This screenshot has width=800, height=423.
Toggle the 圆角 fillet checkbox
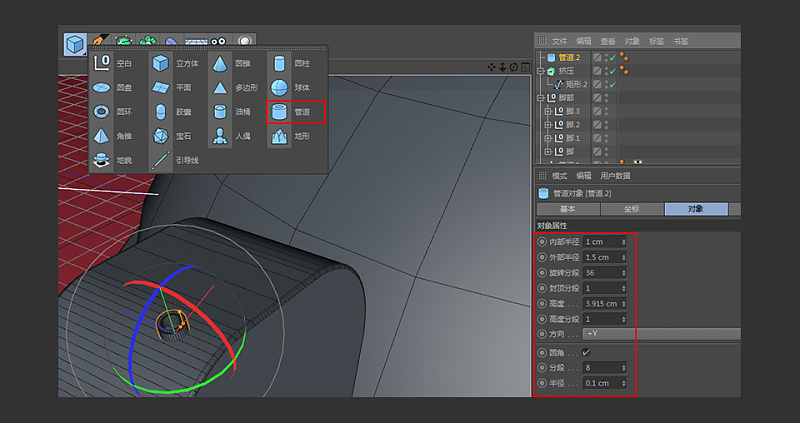pos(586,352)
